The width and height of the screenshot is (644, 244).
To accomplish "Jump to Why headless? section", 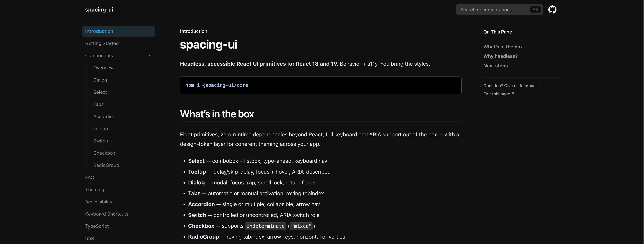I will tap(500, 56).
